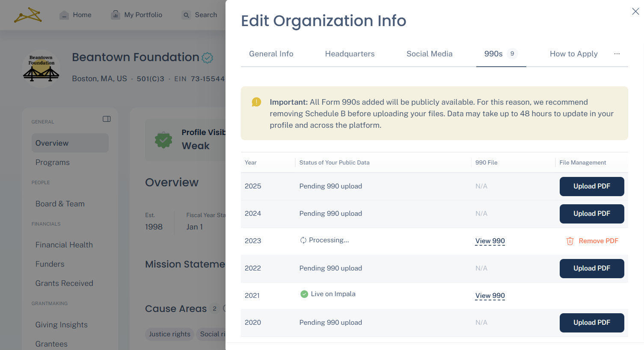
Task: Click the yellow Important warning icon
Action: coord(256,102)
